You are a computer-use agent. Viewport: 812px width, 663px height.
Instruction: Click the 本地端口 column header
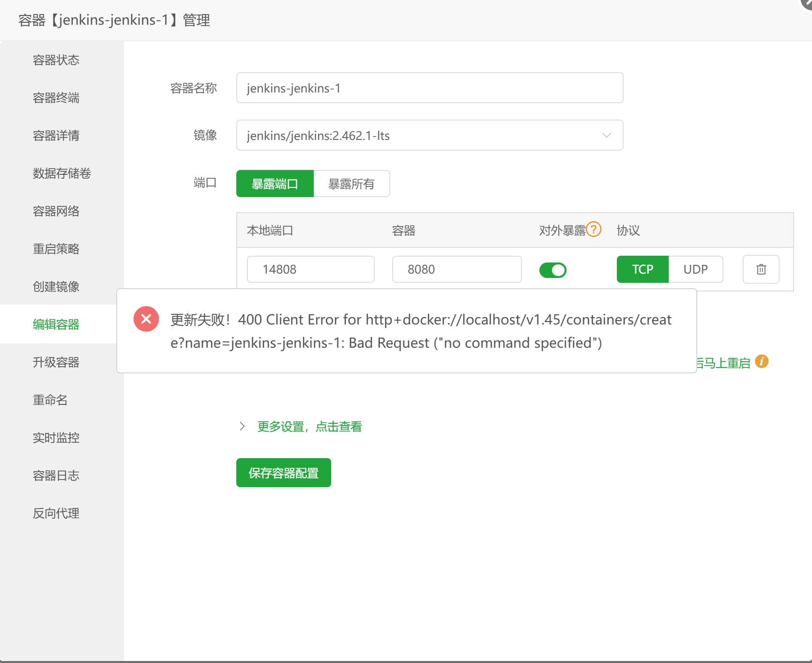(x=270, y=231)
